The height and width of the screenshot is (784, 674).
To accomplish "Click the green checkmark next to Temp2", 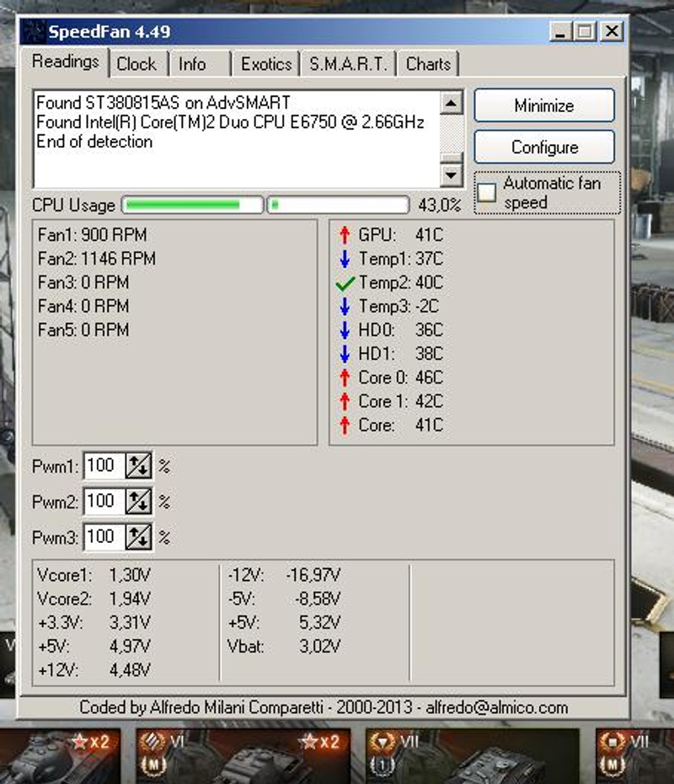I will 344,283.
